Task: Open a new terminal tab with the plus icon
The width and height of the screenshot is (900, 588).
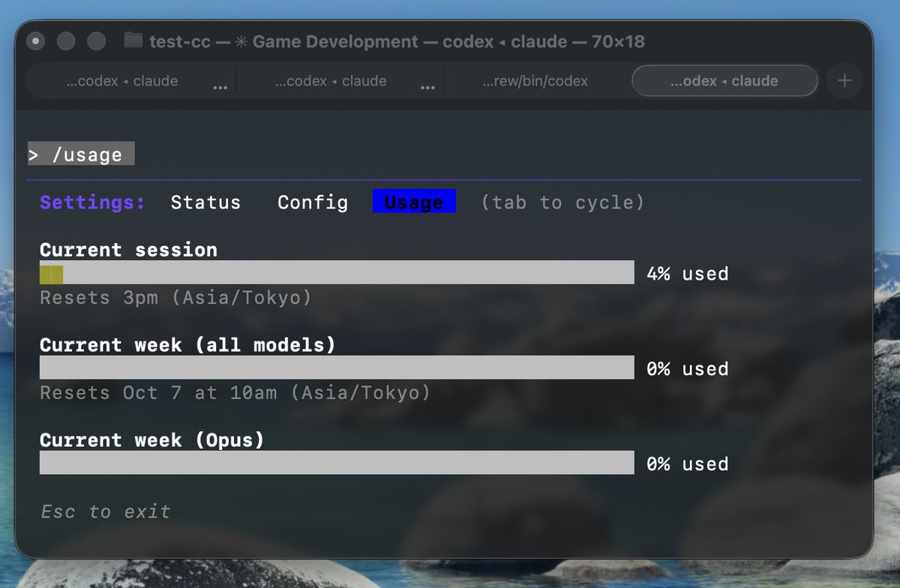Action: pos(844,80)
